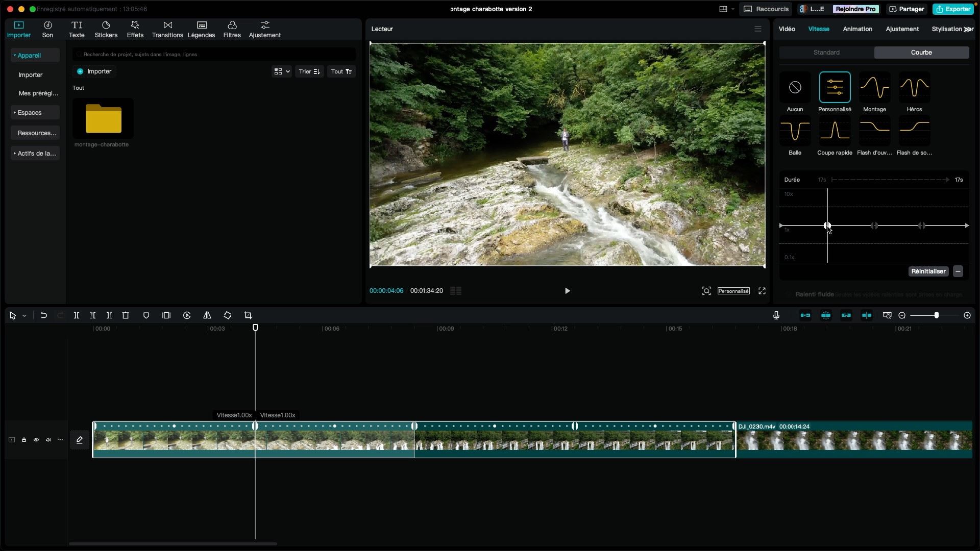Open the grid view options dropdown
Screen dimensions: 980x551
[x=282, y=71]
